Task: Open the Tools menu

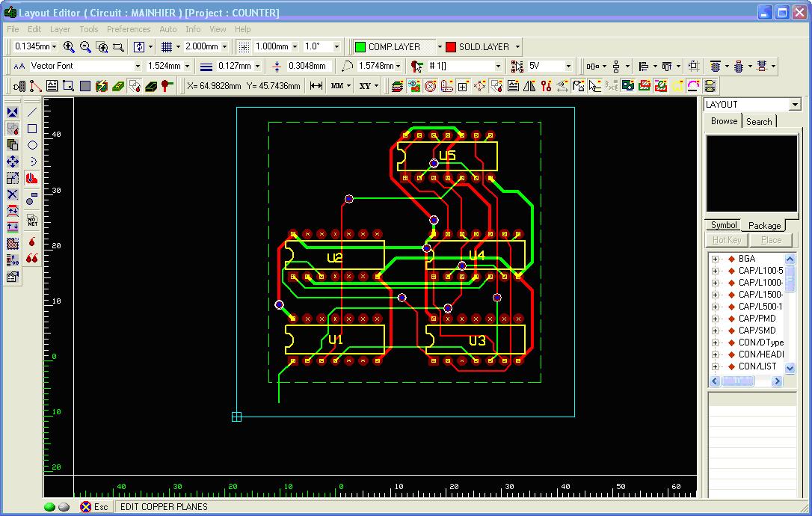Action: pyautogui.click(x=88, y=29)
